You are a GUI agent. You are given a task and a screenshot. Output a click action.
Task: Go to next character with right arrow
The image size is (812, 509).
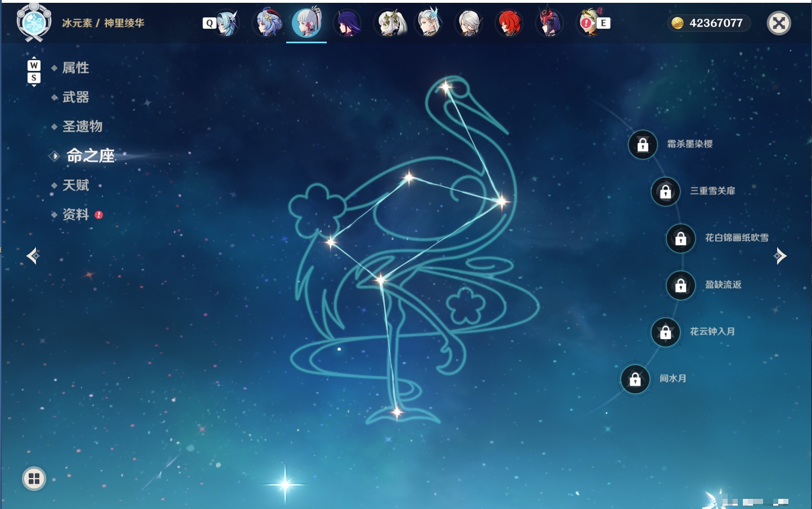click(780, 256)
